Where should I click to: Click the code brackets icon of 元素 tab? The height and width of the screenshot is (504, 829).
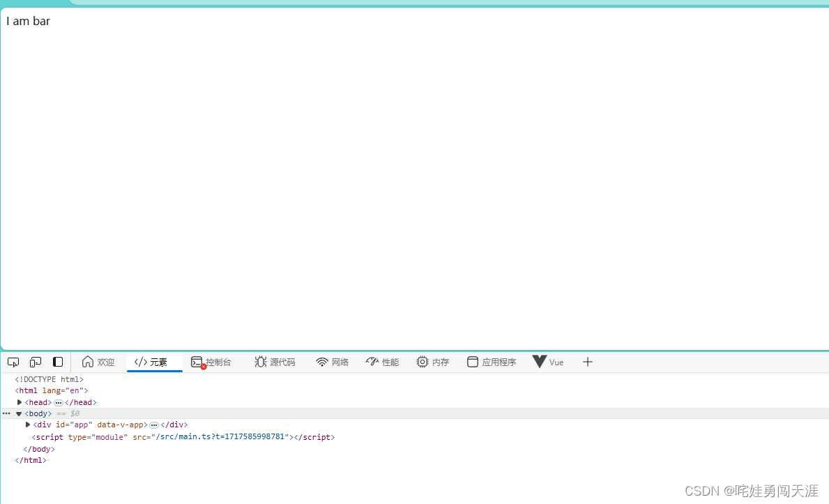pyautogui.click(x=141, y=362)
